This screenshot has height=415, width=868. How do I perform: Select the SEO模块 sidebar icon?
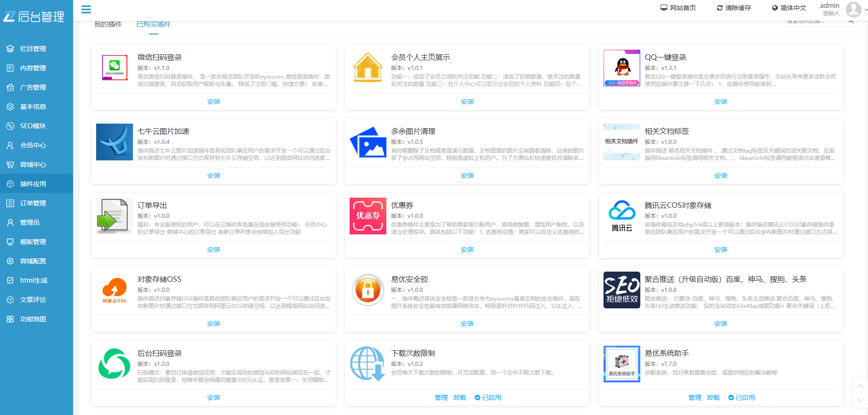click(x=10, y=125)
